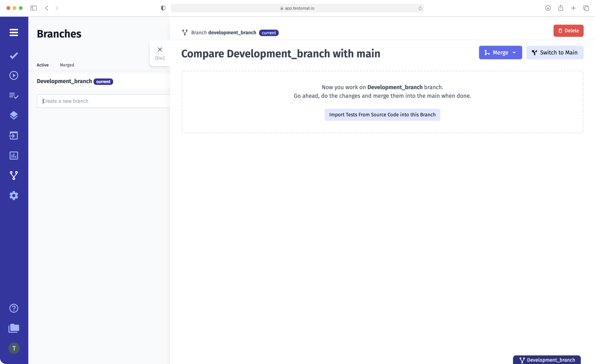The height and width of the screenshot is (364, 595).
Task: Switch to the Merged branches tab
Action: coord(67,65)
